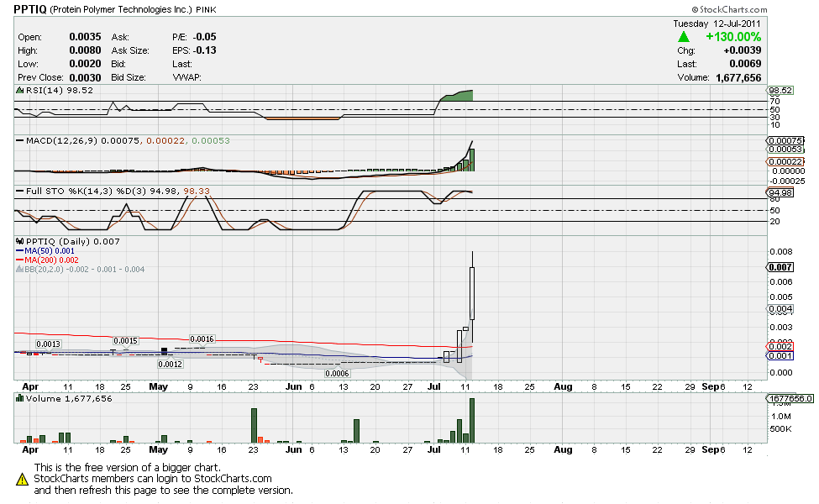Click the 0.00075 MACD axis value tag

(x=785, y=141)
